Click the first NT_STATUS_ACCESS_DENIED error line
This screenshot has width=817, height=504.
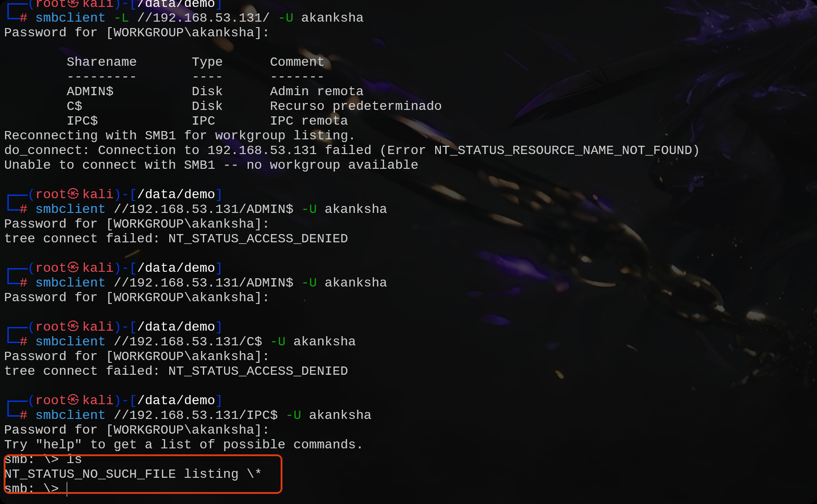tap(176, 239)
